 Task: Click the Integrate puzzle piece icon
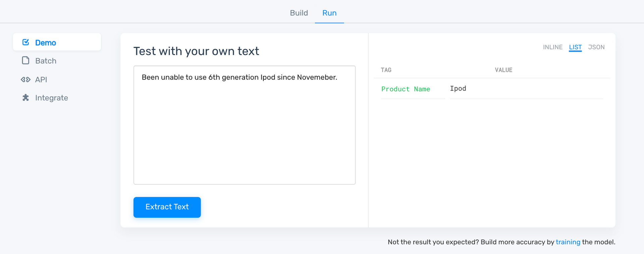25,98
